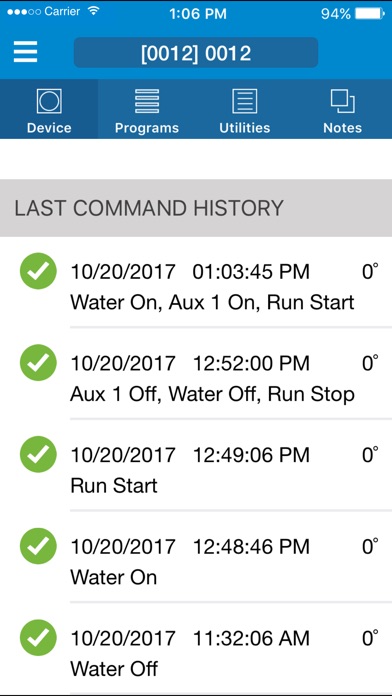The width and height of the screenshot is (392, 696).
Task: Select the Water On, Aux 1 On, Run Start entry
Action: pos(196,283)
